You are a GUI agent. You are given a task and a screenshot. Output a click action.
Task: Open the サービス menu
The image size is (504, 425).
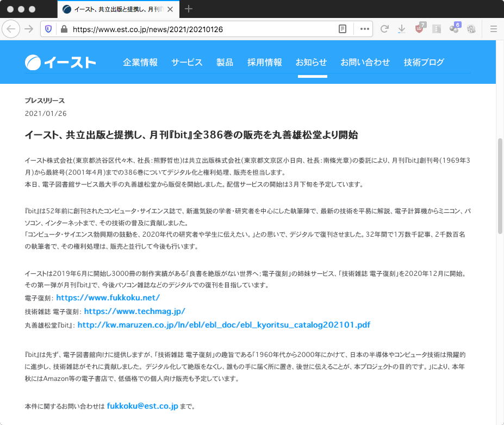tap(186, 62)
